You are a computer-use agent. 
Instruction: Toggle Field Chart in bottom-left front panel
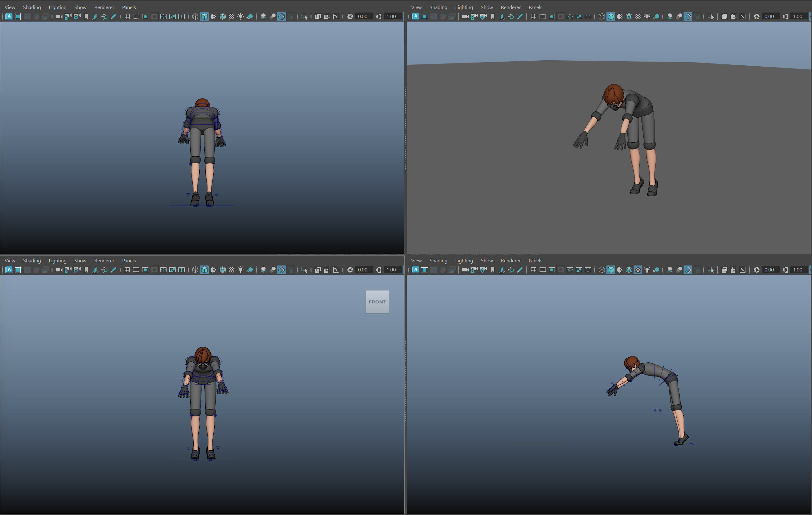(x=163, y=270)
